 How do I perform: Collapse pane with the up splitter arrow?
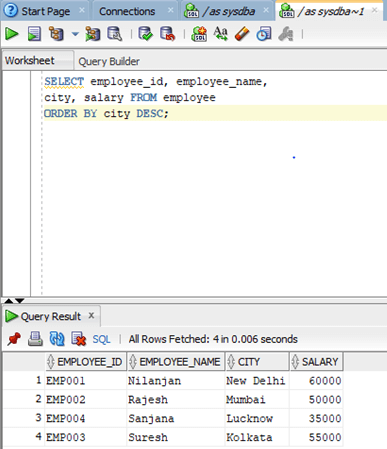tap(9, 301)
